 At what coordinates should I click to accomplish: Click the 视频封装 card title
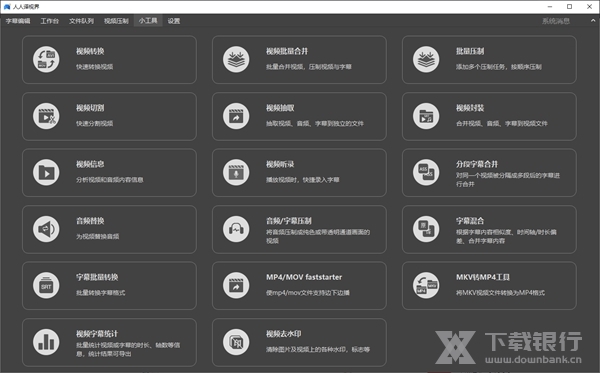coord(470,108)
